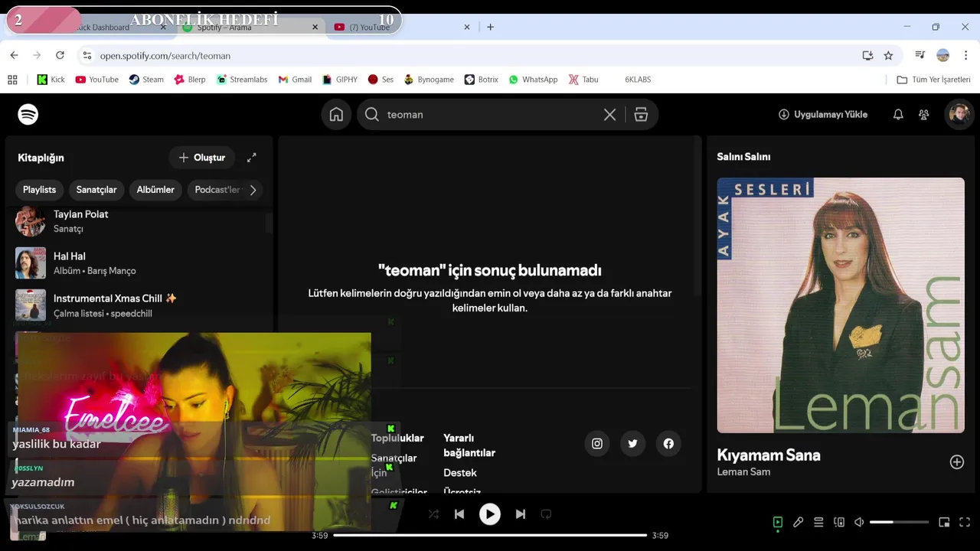Switch to the (7) YouTube tab

click(402, 27)
